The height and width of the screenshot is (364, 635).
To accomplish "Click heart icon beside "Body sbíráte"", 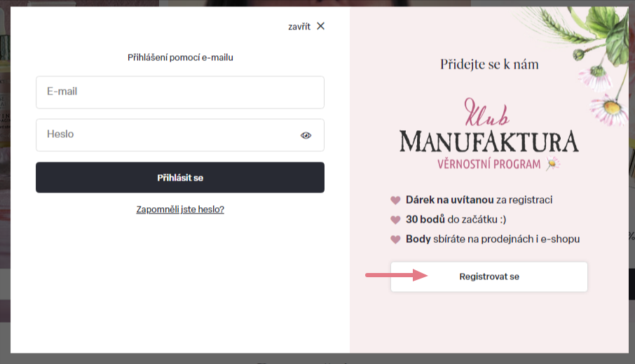I will [x=395, y=239].
